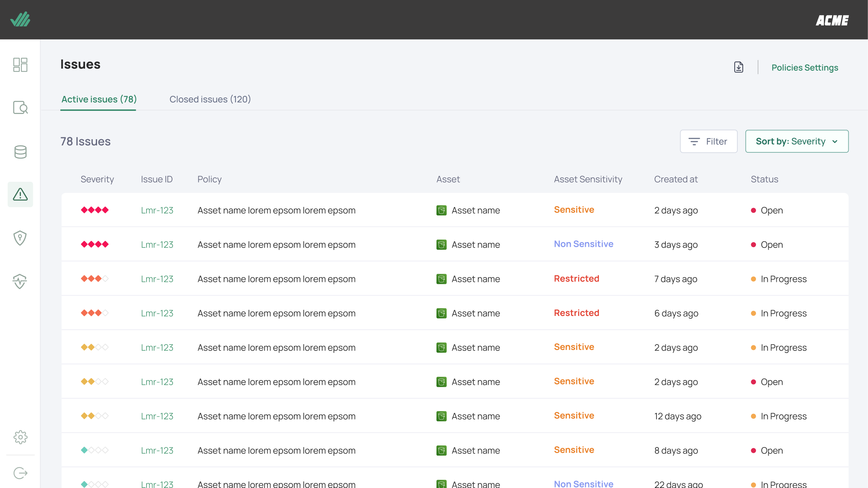Open issue Lmr-123 created 8 days ago
Image resolution: width=868 pixels, height=488 pixels.
click(157, 450)
